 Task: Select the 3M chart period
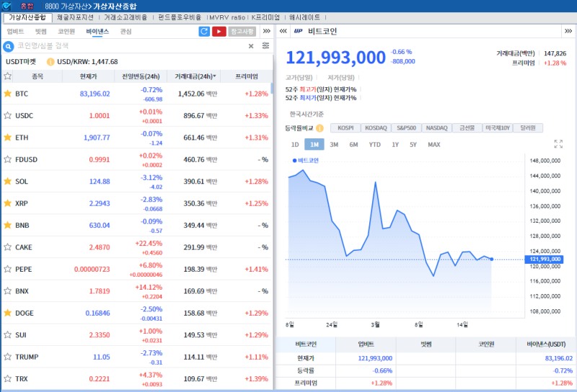[x=334, y=145]
